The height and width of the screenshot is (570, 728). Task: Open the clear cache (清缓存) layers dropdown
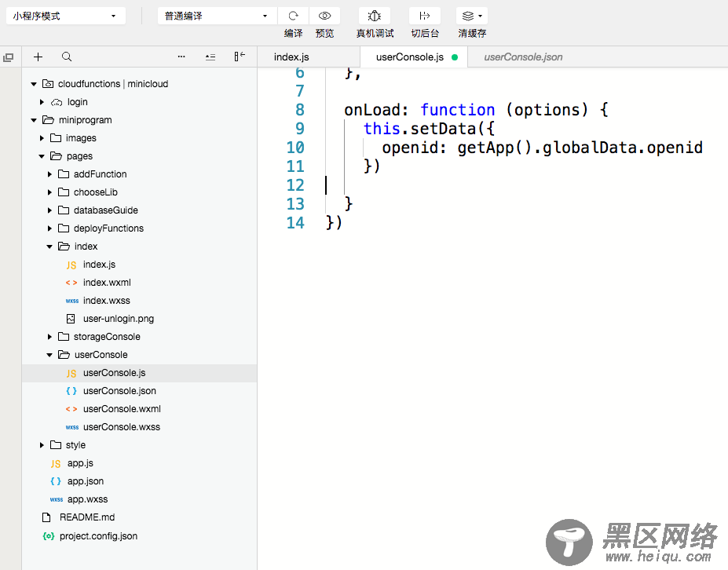point(472,16)
